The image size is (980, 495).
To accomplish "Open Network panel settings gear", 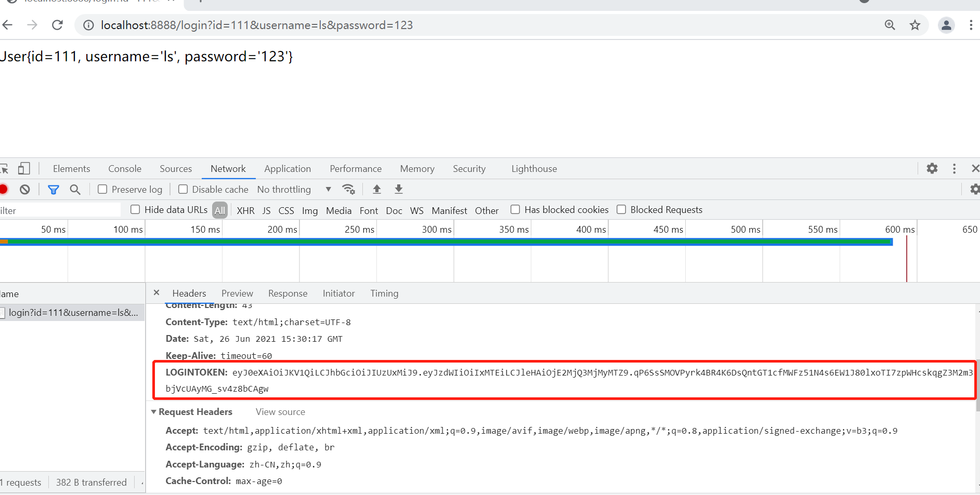I will [x=975, y=189].
